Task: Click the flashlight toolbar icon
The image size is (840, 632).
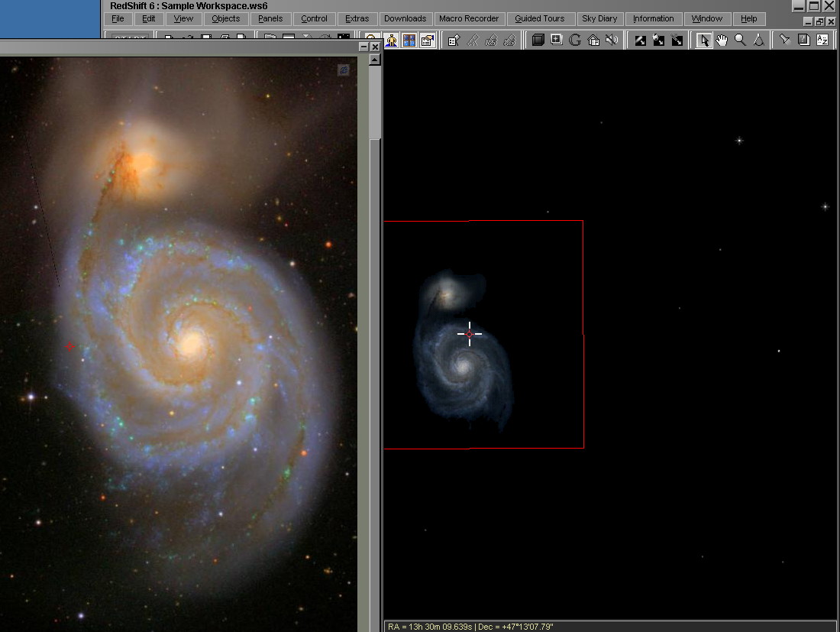Action: point(784,41)
